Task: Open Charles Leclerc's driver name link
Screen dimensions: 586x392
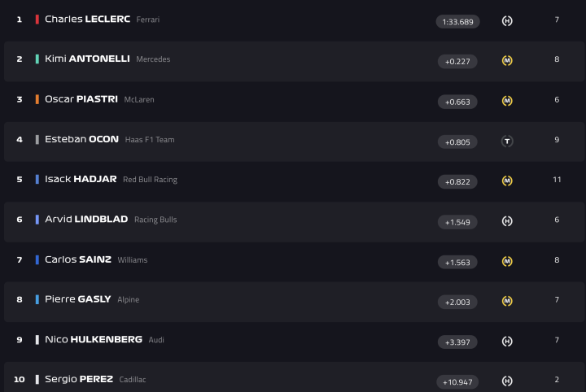Action: (87, 20)
